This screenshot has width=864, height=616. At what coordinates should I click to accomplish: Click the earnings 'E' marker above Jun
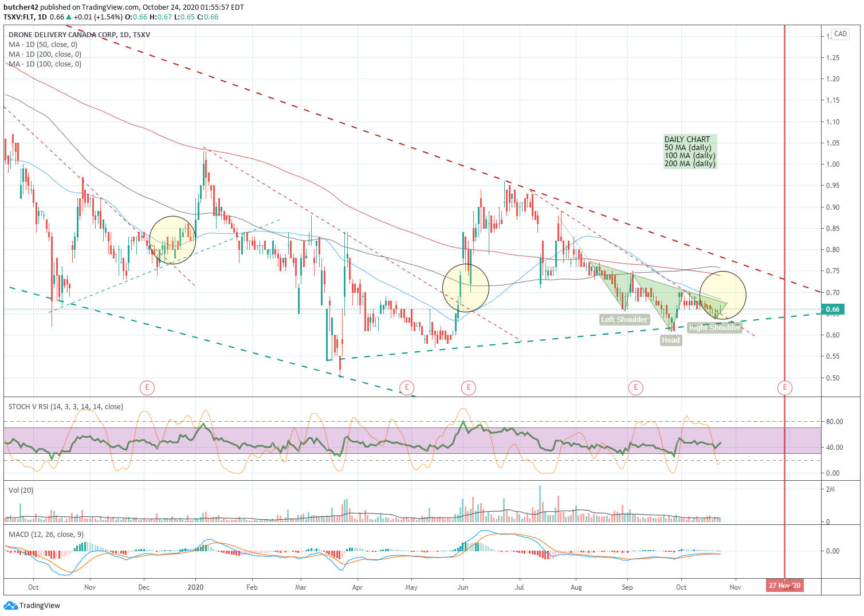pos(469,388)
